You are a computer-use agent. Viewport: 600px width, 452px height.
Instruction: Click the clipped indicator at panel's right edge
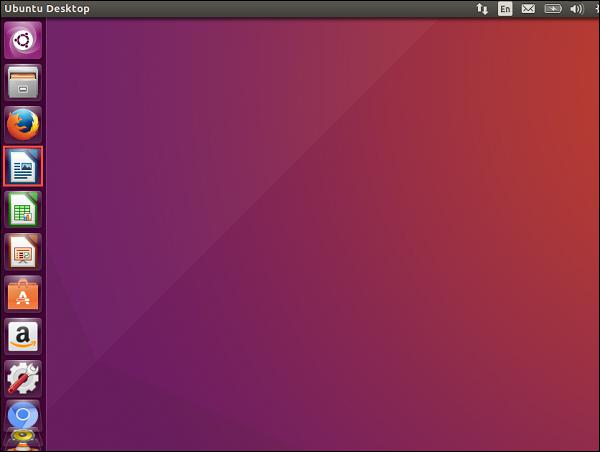coord(596,9)
